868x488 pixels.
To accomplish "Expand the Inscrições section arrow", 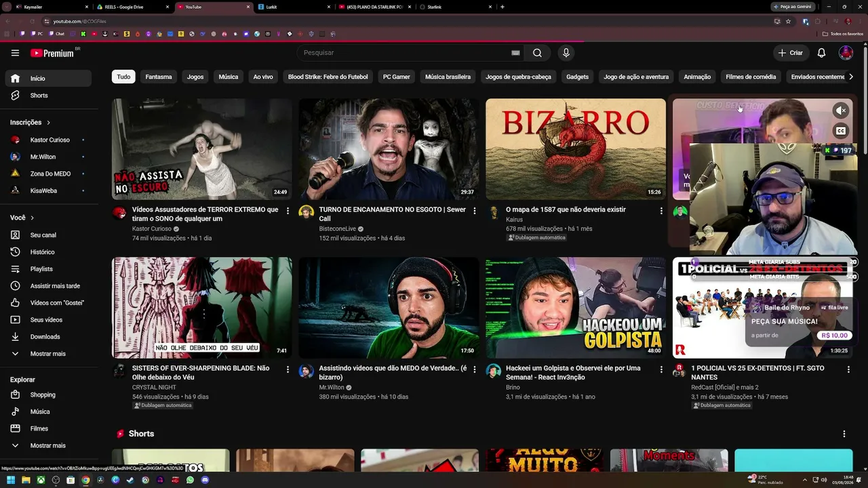I will (48, 123).
